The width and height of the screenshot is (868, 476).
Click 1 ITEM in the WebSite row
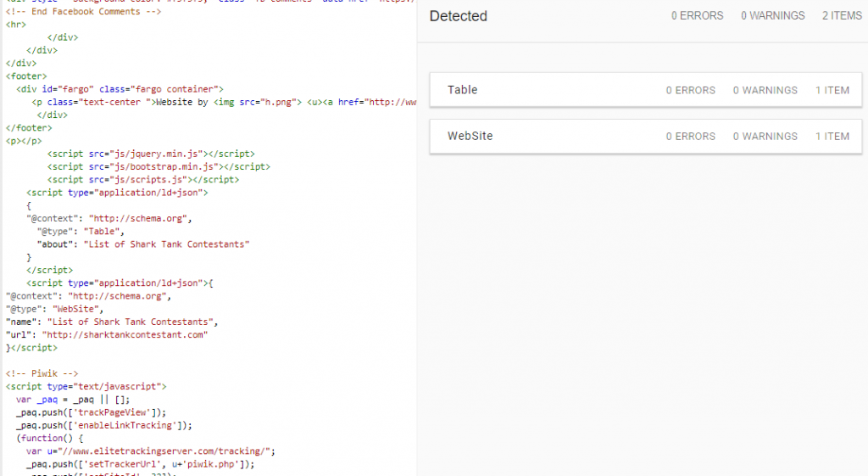point(832,137)
